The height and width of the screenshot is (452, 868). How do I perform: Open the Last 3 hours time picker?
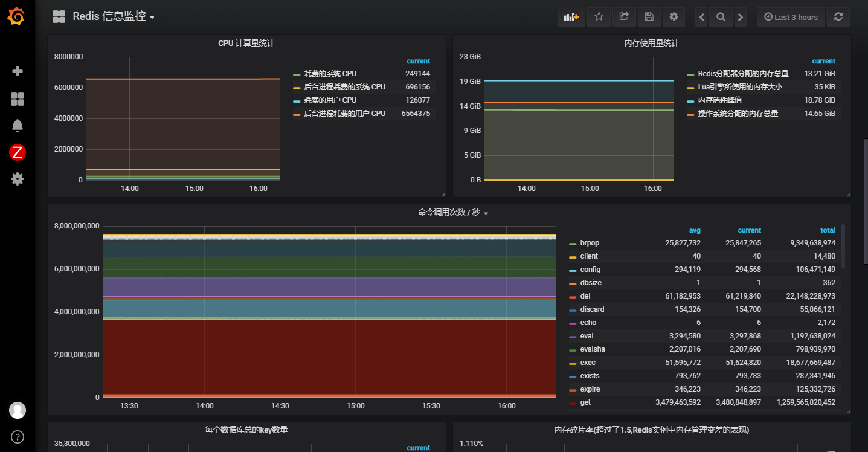click(x=790, y=17)
